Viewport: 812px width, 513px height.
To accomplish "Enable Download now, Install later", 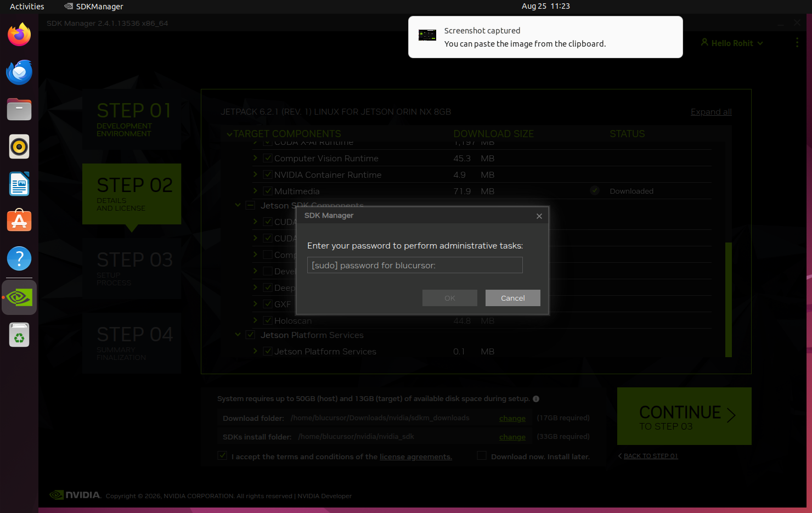I will (x=482, y=455).
